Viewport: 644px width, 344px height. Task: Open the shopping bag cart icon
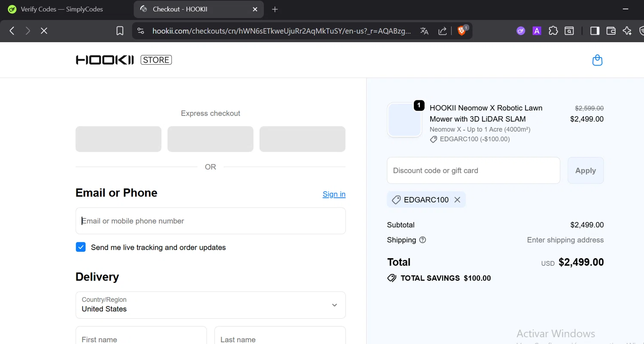tap(597, 60)
